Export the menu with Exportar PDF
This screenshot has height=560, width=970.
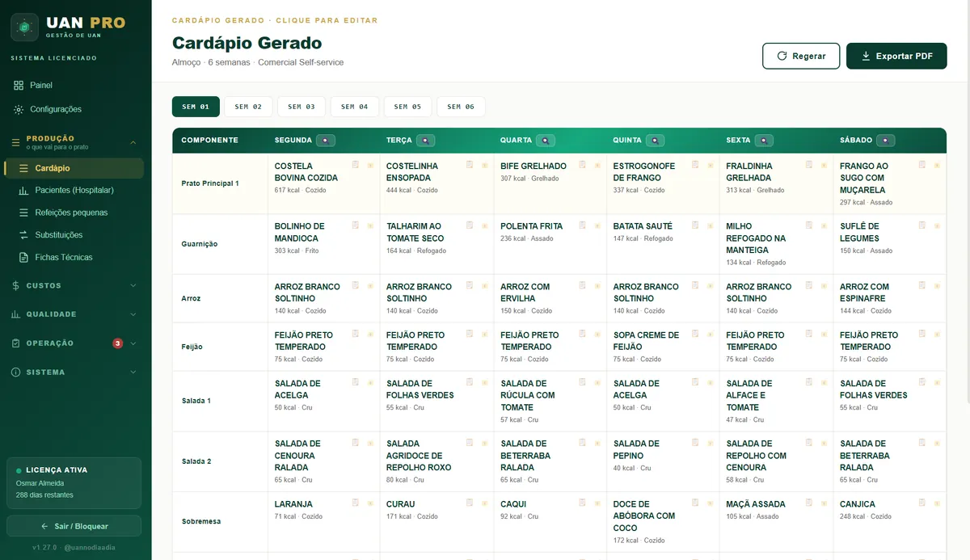tap(896, 56)
